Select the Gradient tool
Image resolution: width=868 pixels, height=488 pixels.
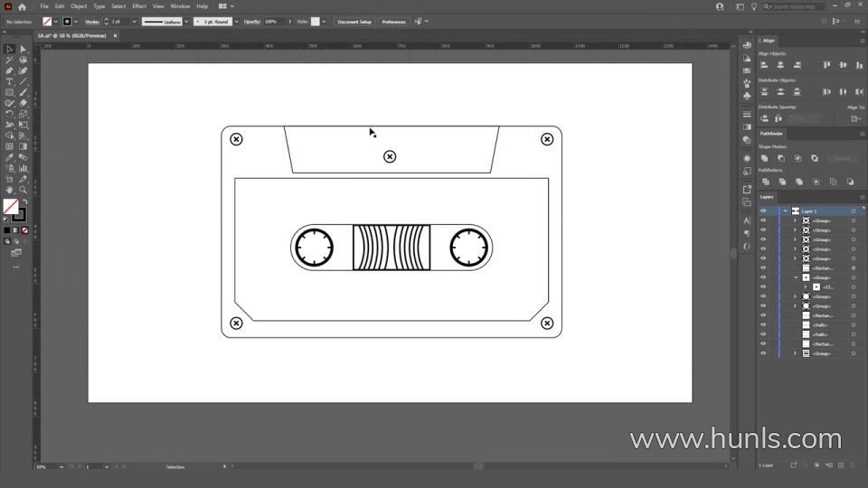point(24,146)
